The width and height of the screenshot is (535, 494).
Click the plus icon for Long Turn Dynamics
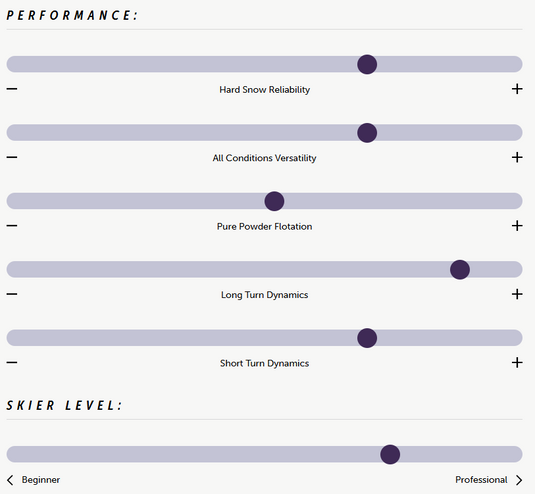517,294
